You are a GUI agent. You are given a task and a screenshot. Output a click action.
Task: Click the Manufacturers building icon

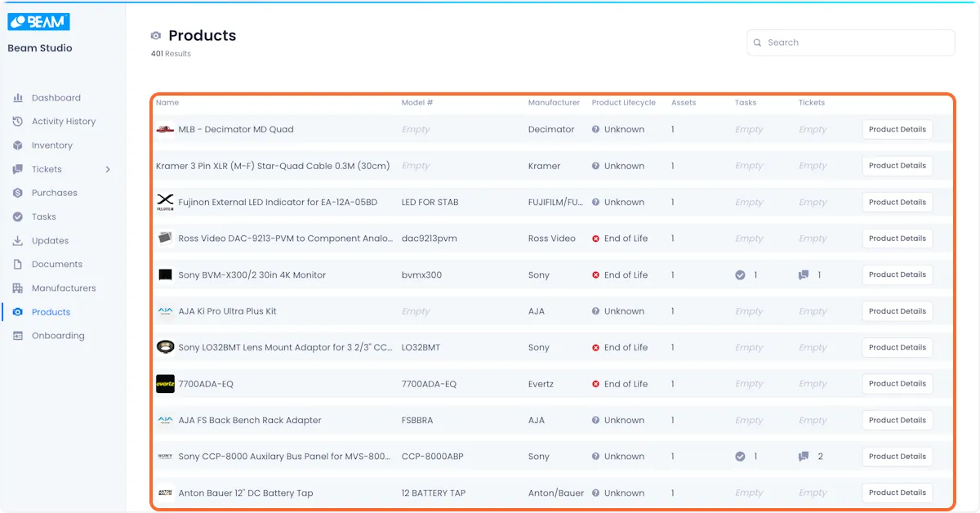pyautogui.click(x=18, y=288)
